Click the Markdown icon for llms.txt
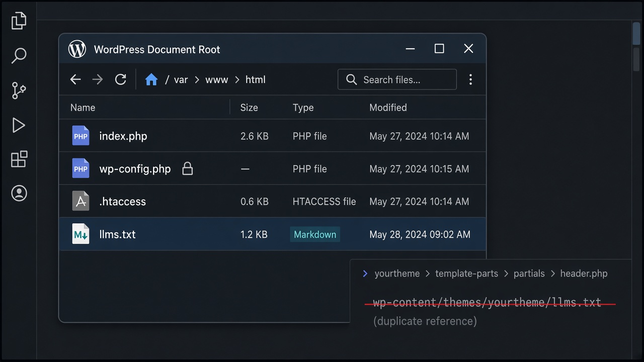 [x=80, y=234]
